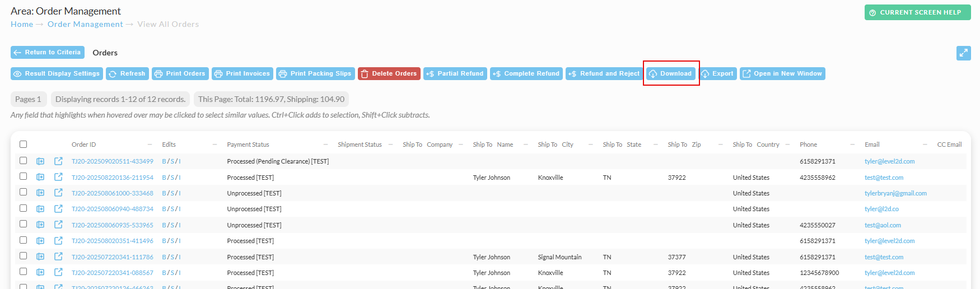980x289 pixels.
Task: Click new-window icon for order TJ20-202508060940-488734
Action: (x=58, y=209)
